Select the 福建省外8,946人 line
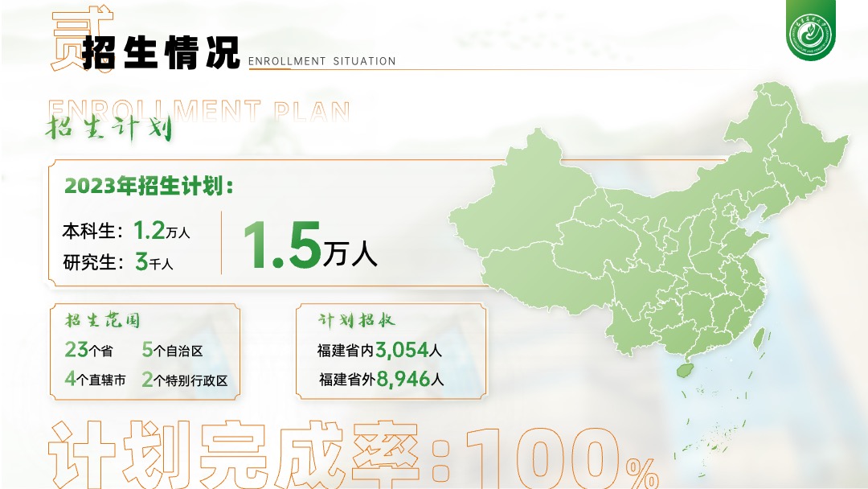Viewport: 868px width, 489px height. click(x=381, y=380)
